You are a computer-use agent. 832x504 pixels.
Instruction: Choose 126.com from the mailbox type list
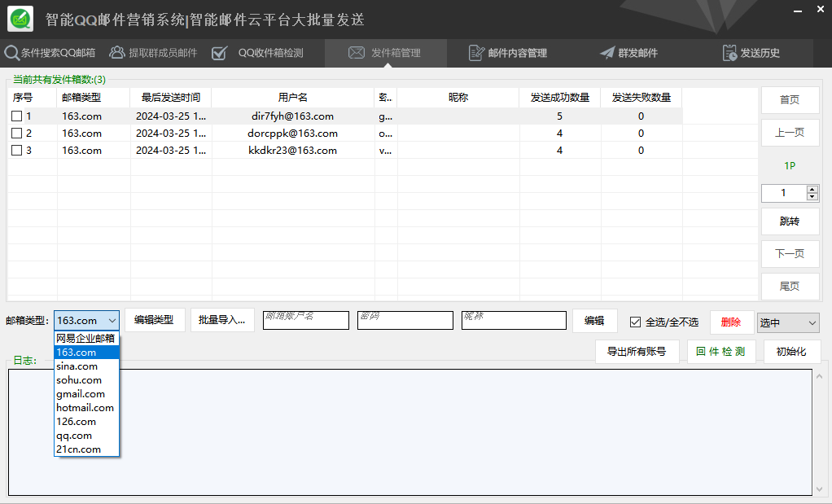86,421
